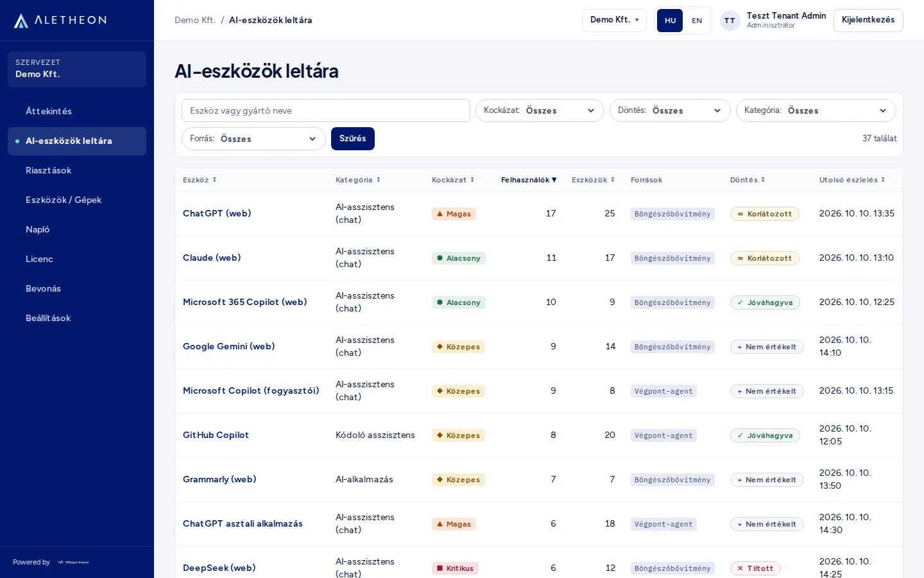Click the Kijelentkezés logout button

point(868,21)
